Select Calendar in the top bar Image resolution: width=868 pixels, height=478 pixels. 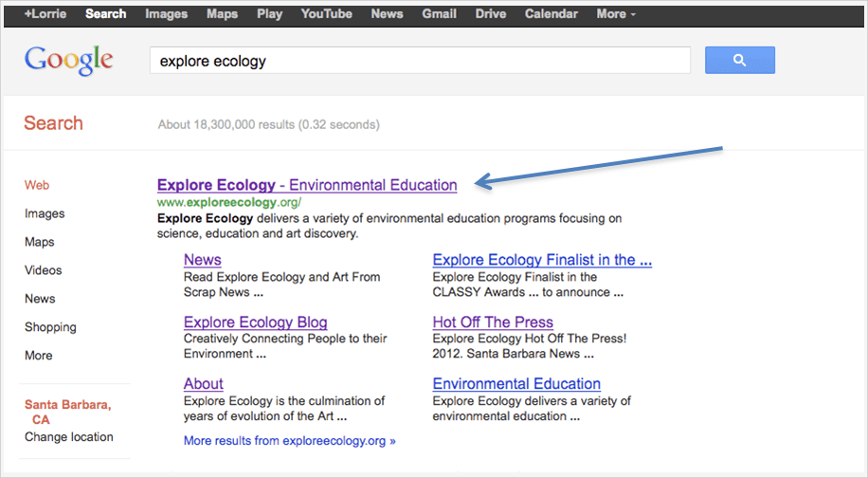tap(551, 14)
